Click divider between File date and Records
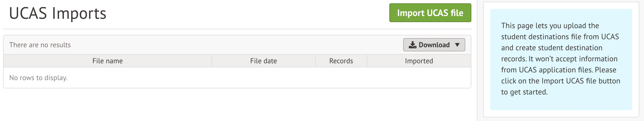644x121 pixels. 315,61
